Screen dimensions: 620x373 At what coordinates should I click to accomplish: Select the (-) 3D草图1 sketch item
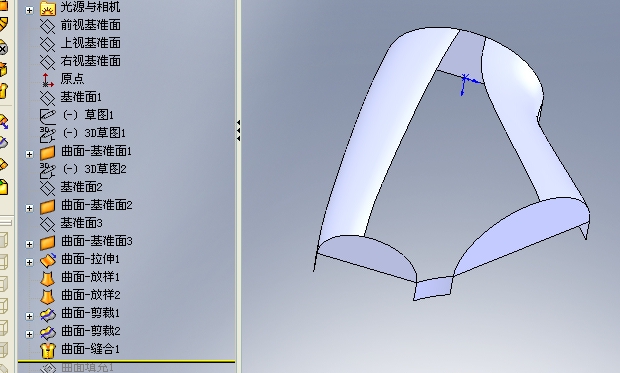pyautogui.click(x=95, y=133)
